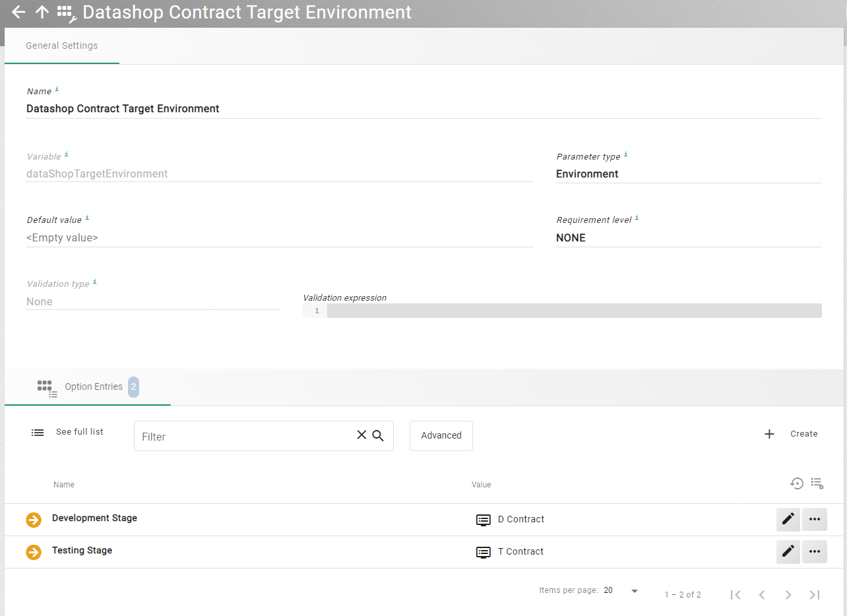Edit the Testing Stage entry with the pencil icon
The height and width of the screenshot is (616, 847).
788,551
